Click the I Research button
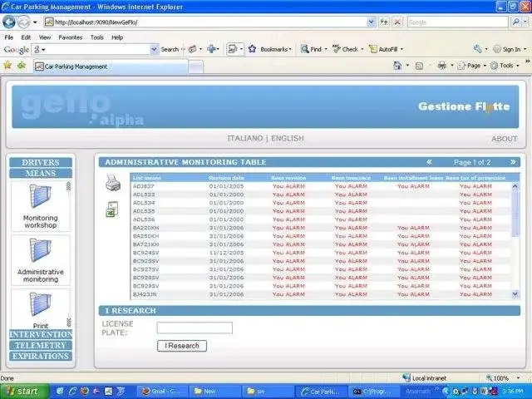The image size is (532, 399). (x=182, y=346)
